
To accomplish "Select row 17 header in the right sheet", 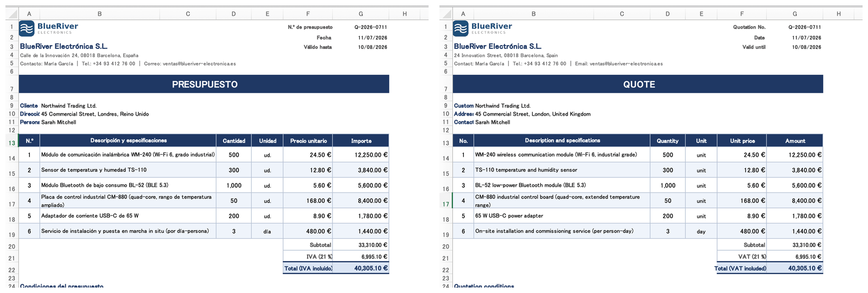I will (445, 204).
